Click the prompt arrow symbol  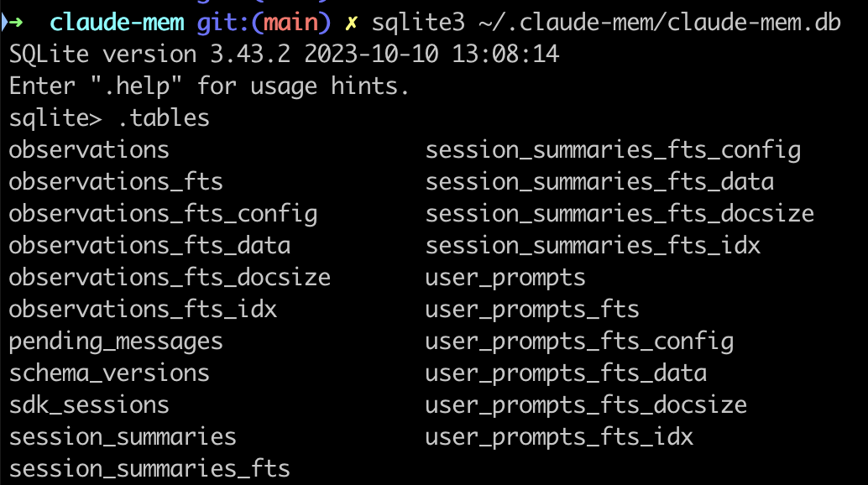click(x=15, y=23)
